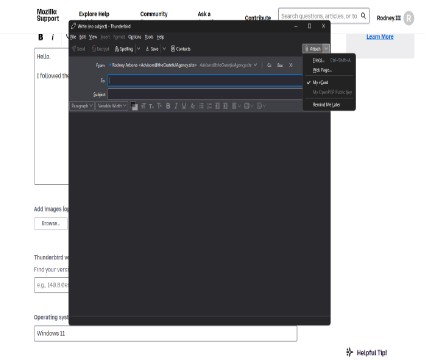Toggle bold in the compose formatting bar

pos(168,106)
